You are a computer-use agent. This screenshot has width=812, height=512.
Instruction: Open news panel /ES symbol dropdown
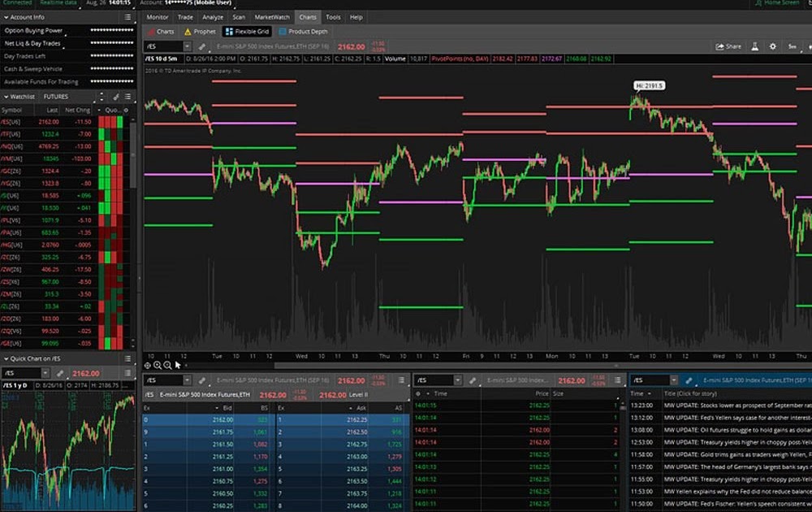(674, 380)
